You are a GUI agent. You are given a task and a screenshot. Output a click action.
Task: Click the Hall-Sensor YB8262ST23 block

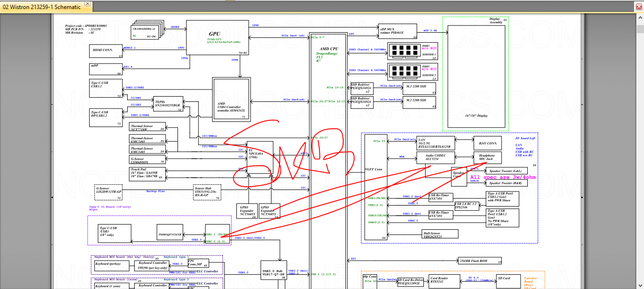(440, 234)
